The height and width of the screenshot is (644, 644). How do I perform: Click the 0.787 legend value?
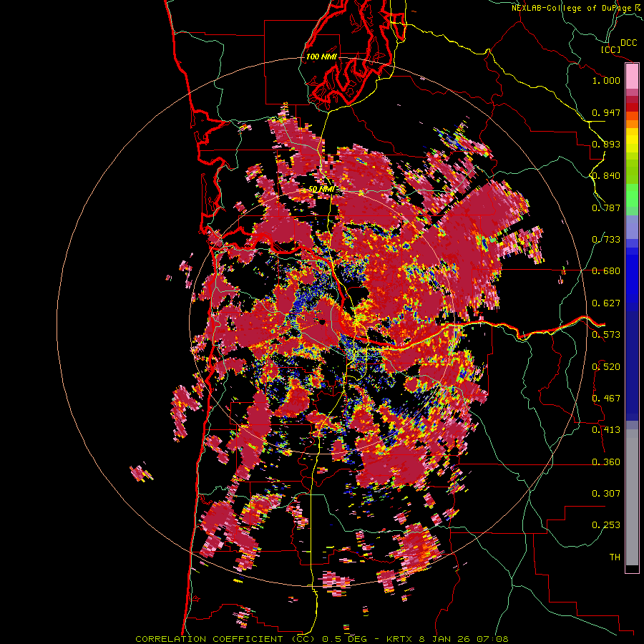[x=606, y=208]
